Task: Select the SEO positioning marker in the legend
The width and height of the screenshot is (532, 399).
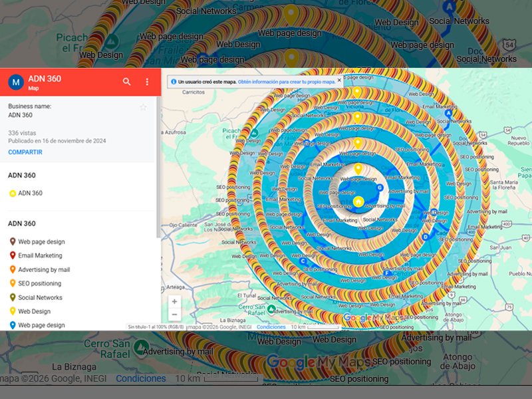Action: 11,283
